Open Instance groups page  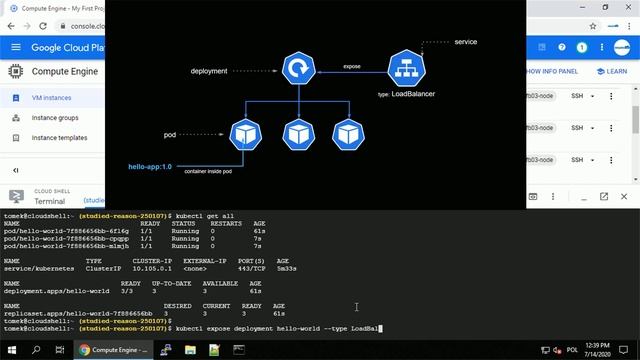coord(55,118)
